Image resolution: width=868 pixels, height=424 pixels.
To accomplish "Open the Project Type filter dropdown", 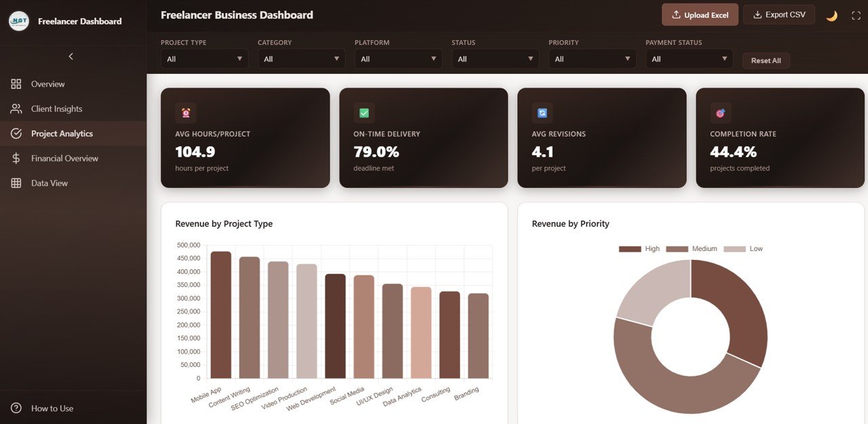I will (x=204, y=58).
